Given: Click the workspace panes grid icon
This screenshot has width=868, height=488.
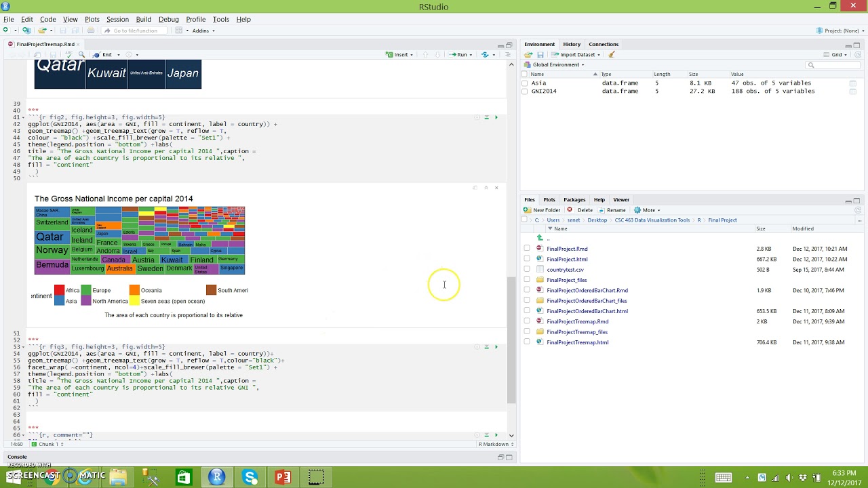Looking at the screenshot, I should 179,30.
